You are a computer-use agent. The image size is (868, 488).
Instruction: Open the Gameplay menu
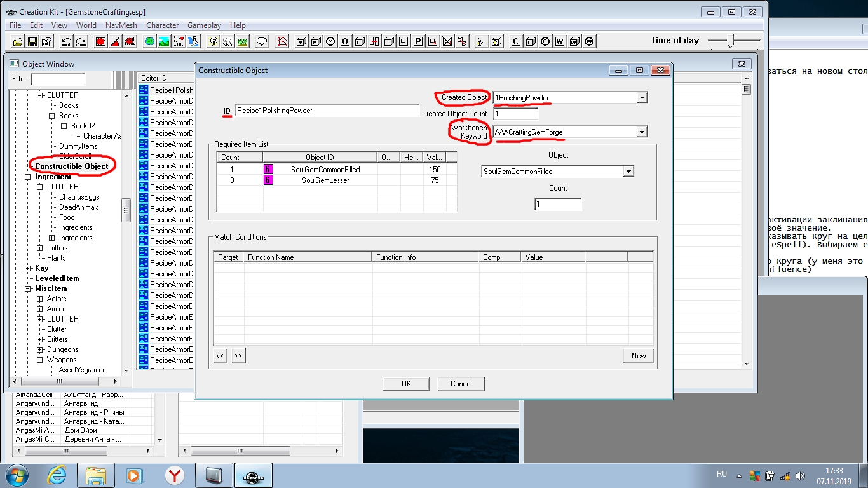tap(204, 25)
